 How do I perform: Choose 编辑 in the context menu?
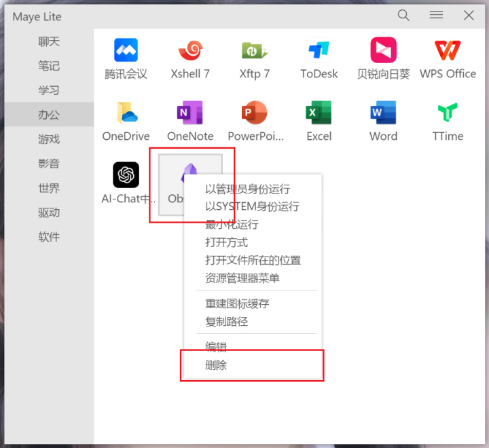point(253,346)
